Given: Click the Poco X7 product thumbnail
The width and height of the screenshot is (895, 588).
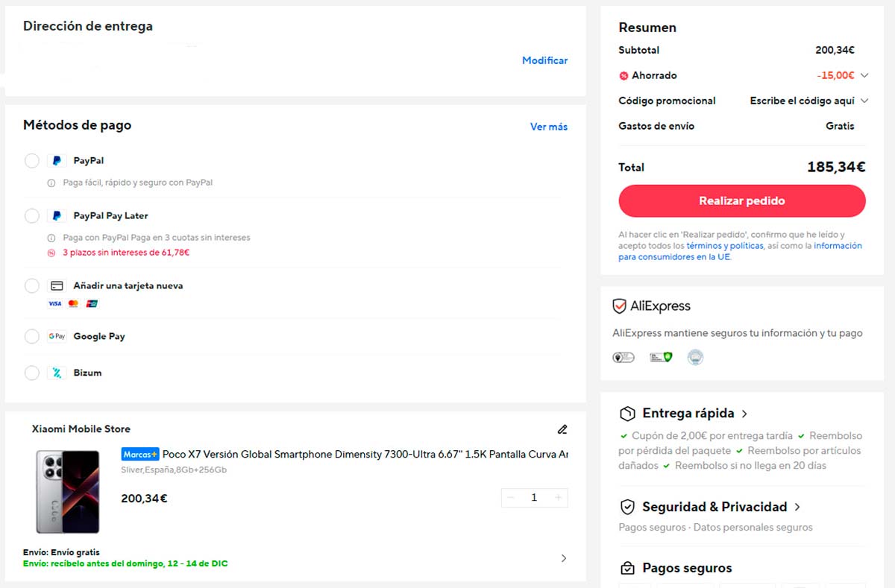Looking at the screenshot, I should coord(68,491).
